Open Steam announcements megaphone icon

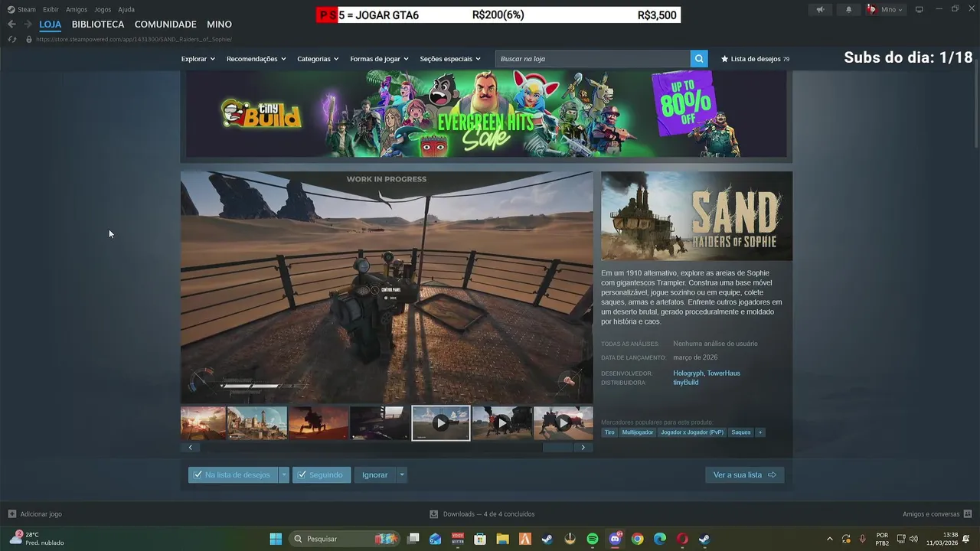[820, 9]
